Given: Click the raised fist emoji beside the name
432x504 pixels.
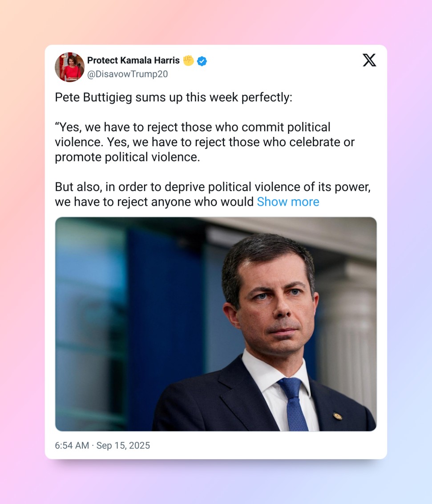Looking at the screenshot, I should click(189, 60).
